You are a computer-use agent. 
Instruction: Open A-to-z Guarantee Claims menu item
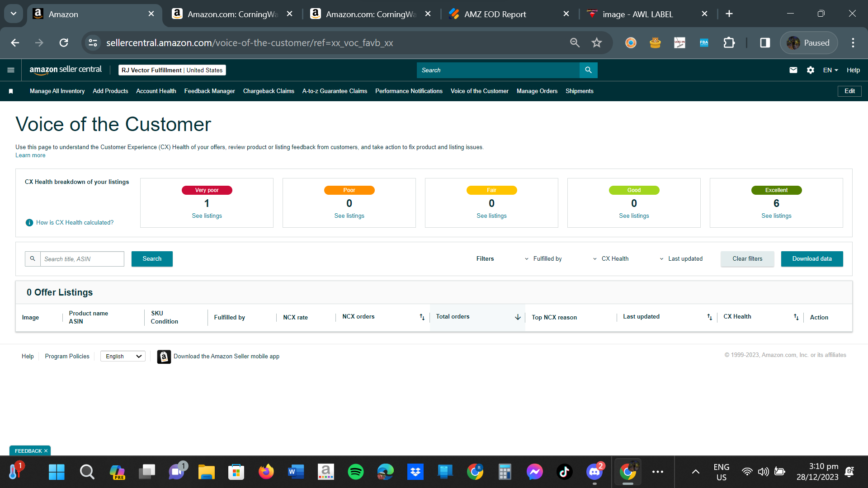[335, 91]
